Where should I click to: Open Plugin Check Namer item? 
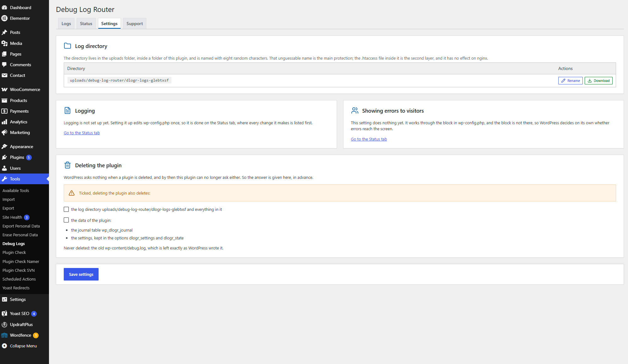(21, 261)
